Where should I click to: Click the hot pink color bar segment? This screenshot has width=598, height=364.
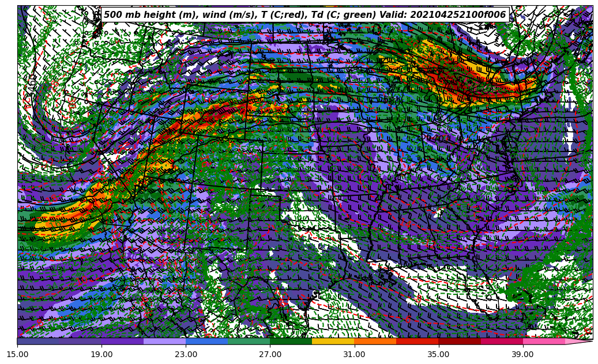point(543,341)
